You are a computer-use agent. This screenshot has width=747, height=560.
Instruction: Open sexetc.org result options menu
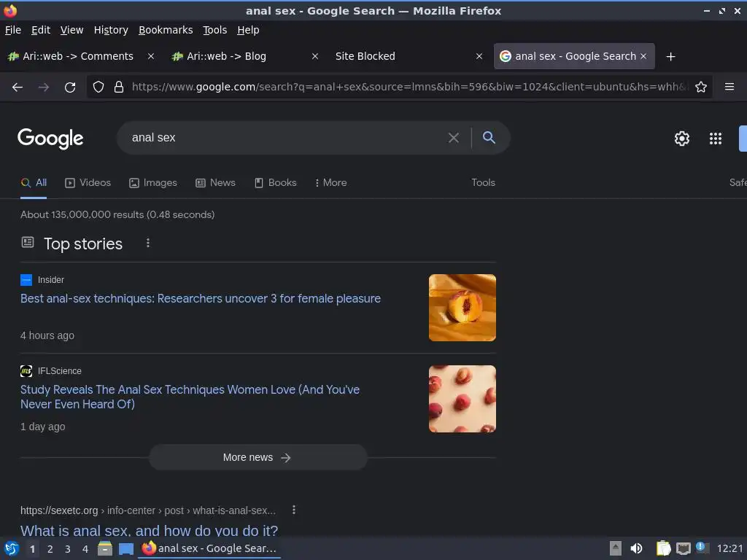point(294,510)
